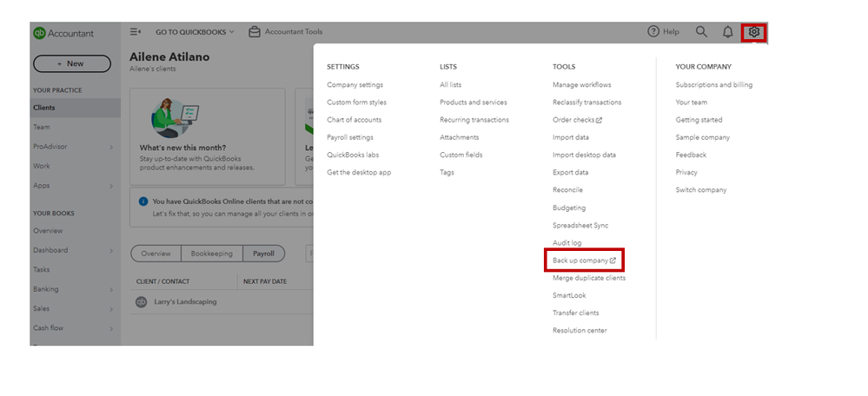The width and height of the screenshot is (868, 396).
Task: Click the Accountant Tools briefcase icon
Action: (254, 32)
